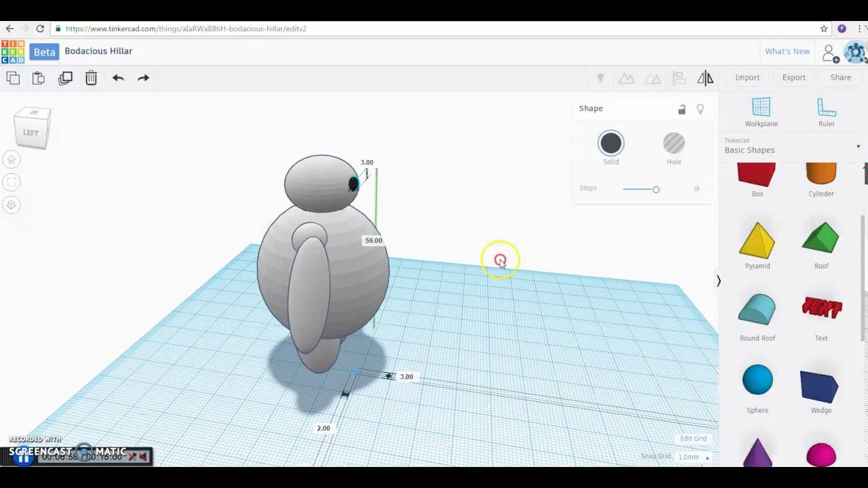Pick the red Text shape
The image size is (868, 488).
[x=822, y=308]
